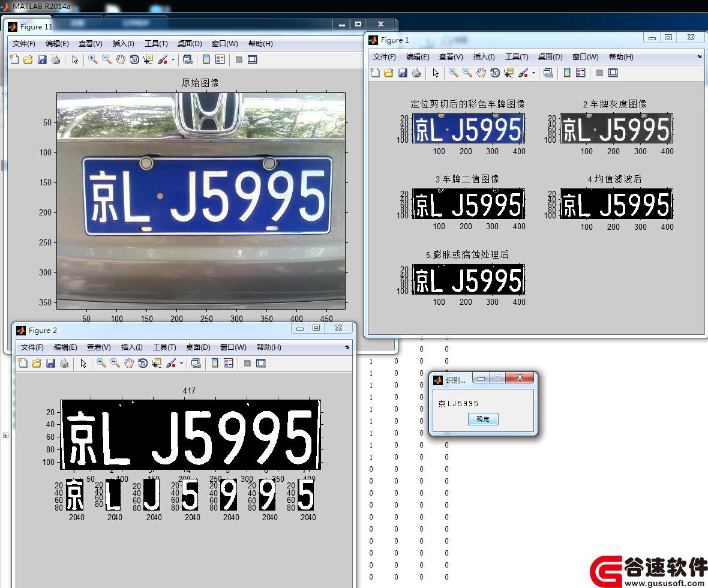Viewport: 708px width, 588px height.
Task: Click segmented 京 character image in Figure 2
Action: 74,494
